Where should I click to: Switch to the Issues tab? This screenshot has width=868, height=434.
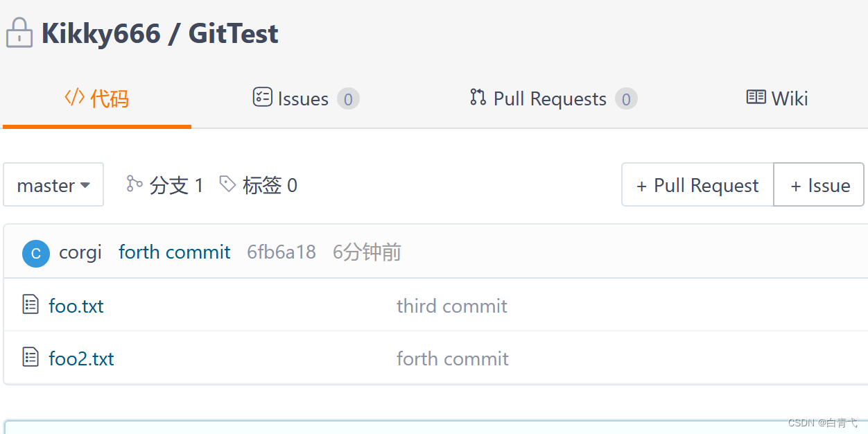306,98
